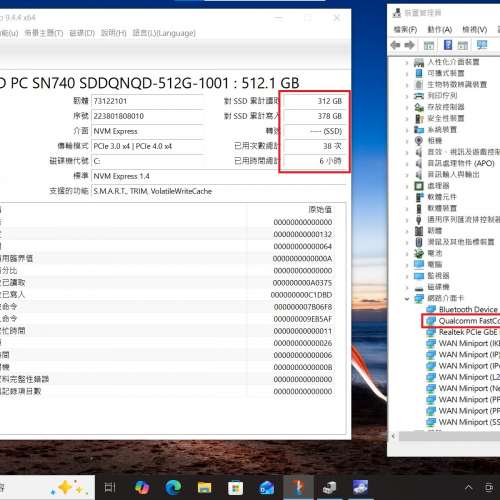Launch Microsoft Edge from taskbar
This screenshot has height=500, width=500.
pos(173,488)
